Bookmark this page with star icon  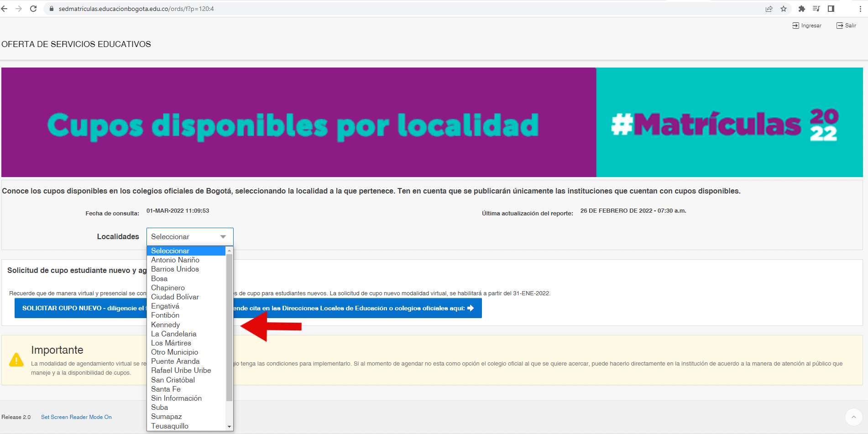tap(784, 9)
